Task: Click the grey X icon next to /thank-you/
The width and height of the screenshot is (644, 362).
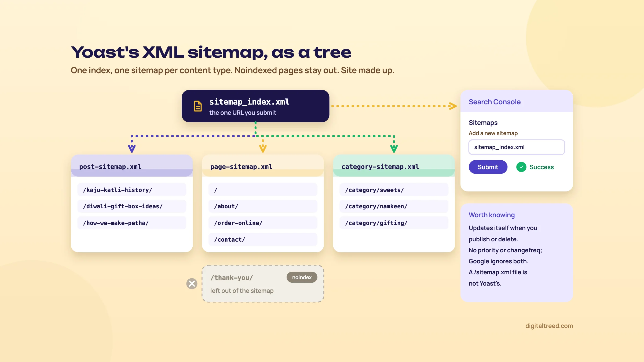Action: (x=192, y=284)
